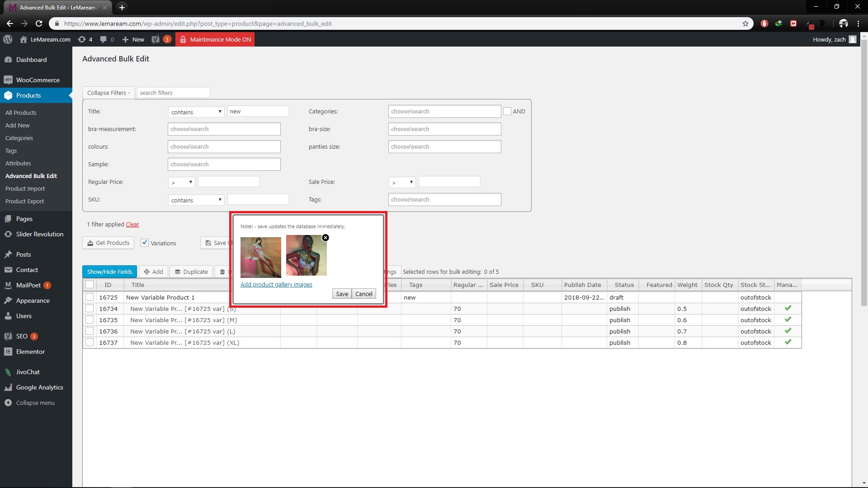The width and height of the screenshot is (868, 488).
Task: Open the bra-size choose/search selector
Action: (x=444, y=129)
